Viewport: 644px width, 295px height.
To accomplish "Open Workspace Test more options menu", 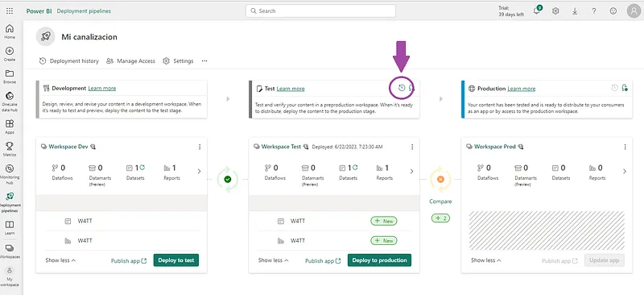I will 412,147.
